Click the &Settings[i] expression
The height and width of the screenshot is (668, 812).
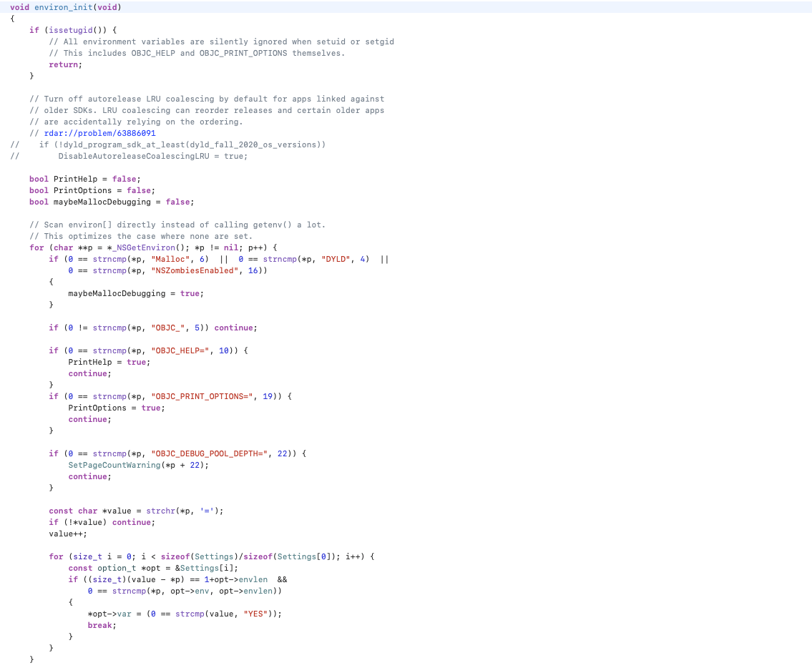[x=205, y=568]
